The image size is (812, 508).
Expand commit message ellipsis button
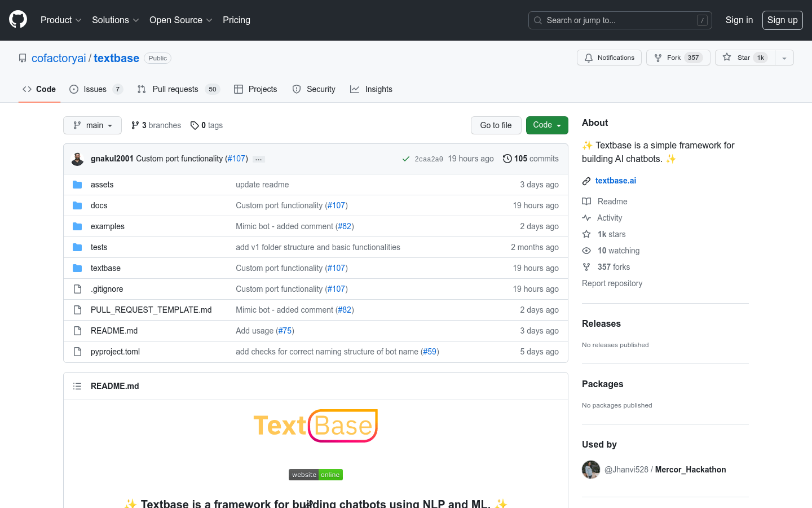(259, 159)
